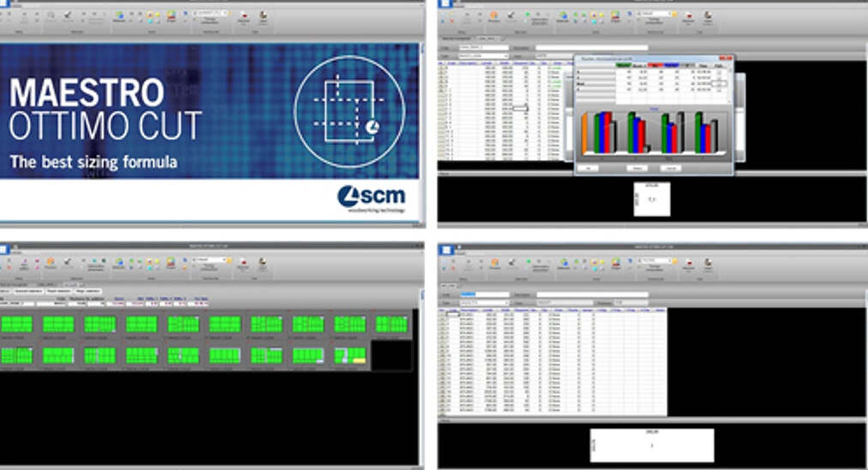
Task: Select the first green cutting pattern thumbnail in the top row
Action: tap(16, 324)
